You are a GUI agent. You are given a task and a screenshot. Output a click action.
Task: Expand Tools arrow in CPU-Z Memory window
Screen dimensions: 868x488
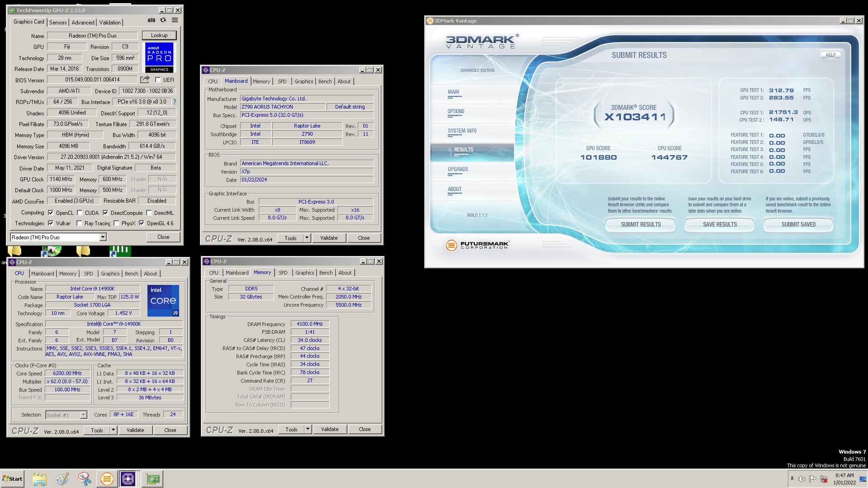308,429
